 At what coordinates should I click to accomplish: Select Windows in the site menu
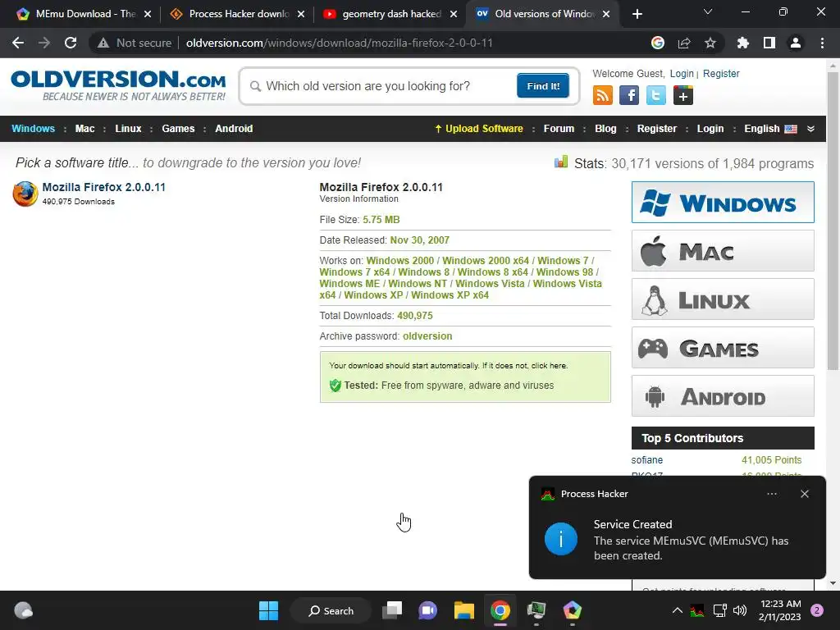click(33, 129)
